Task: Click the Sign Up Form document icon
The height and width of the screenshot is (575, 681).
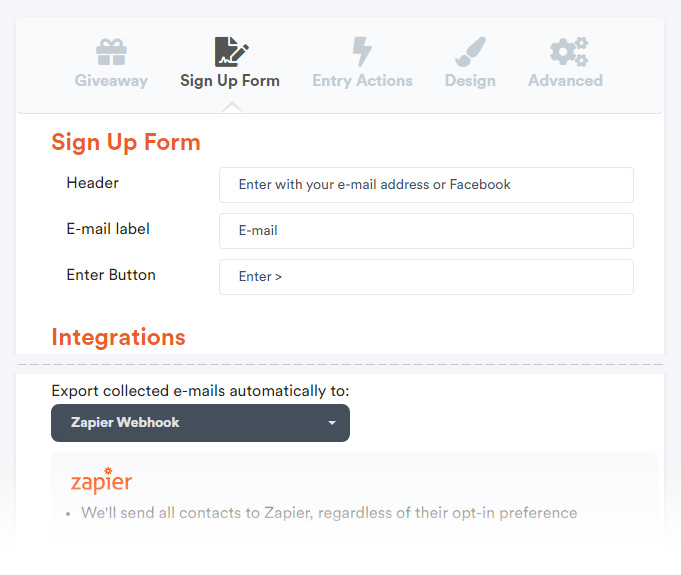Action: [231, 52]
